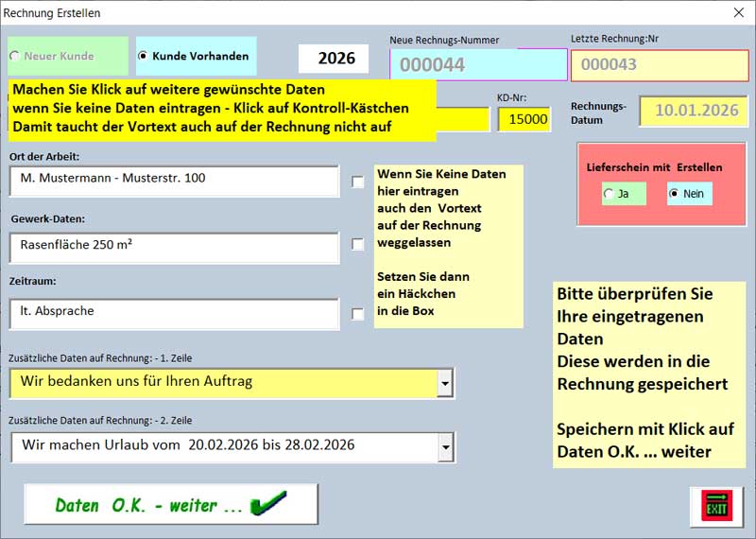Tick the checkbox next to Ort der Arbeit
756x539 pixels.
(x=358, y=182)
